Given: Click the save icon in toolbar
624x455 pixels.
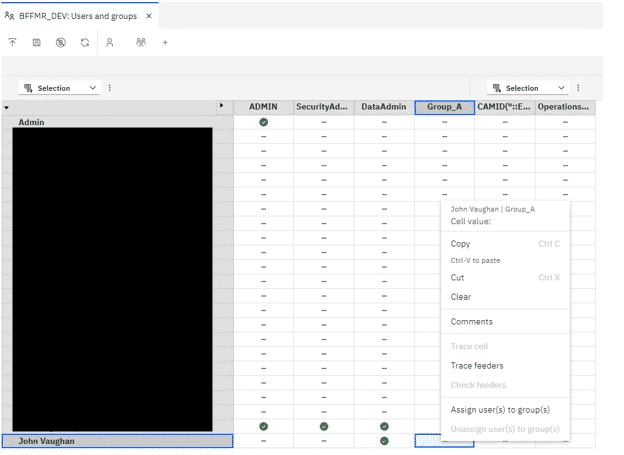Looking at the screenshot, I should click(37, 43).
